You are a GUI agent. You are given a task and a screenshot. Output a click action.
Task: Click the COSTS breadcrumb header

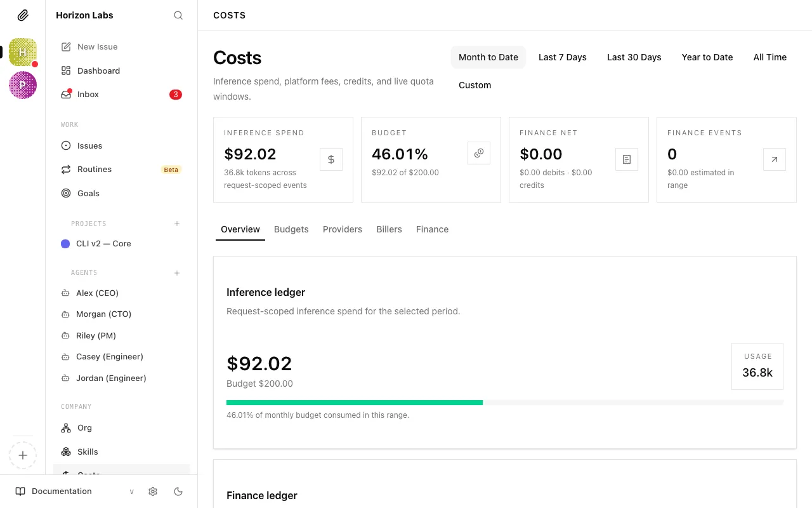[x=230, y=15]
